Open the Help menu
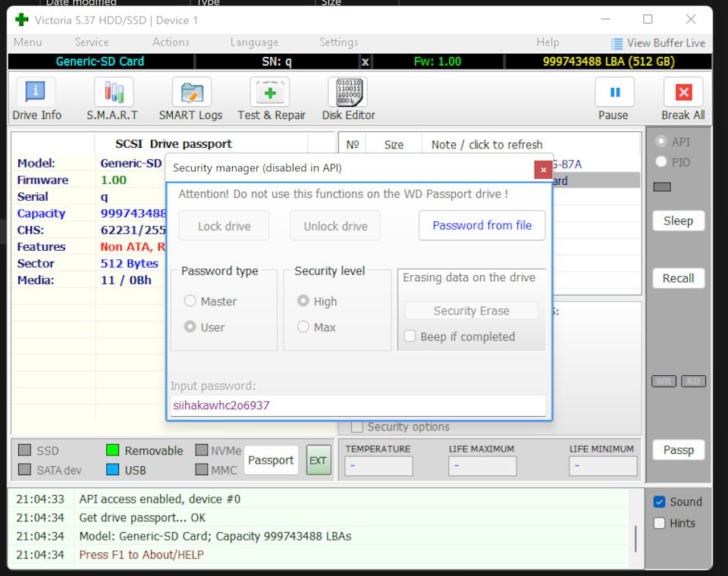Viewport: 728px width, 576px height. [x=548, y=42]
